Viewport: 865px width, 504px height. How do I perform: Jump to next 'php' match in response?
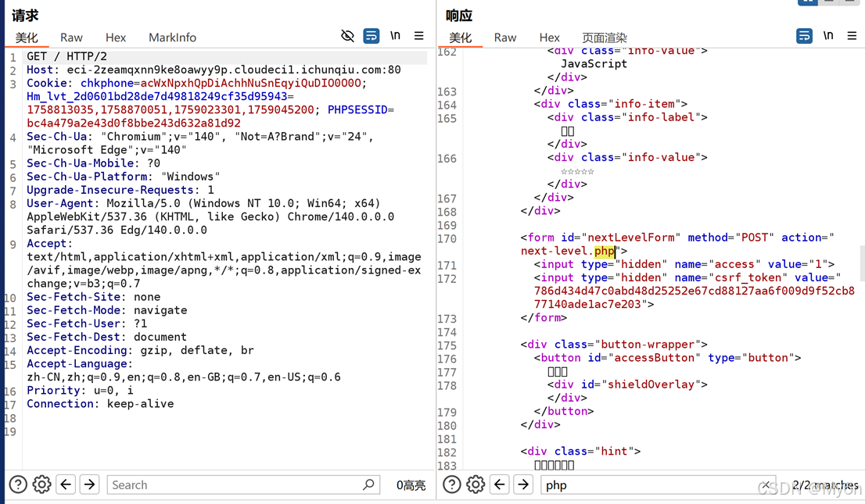tap(523, 484)
